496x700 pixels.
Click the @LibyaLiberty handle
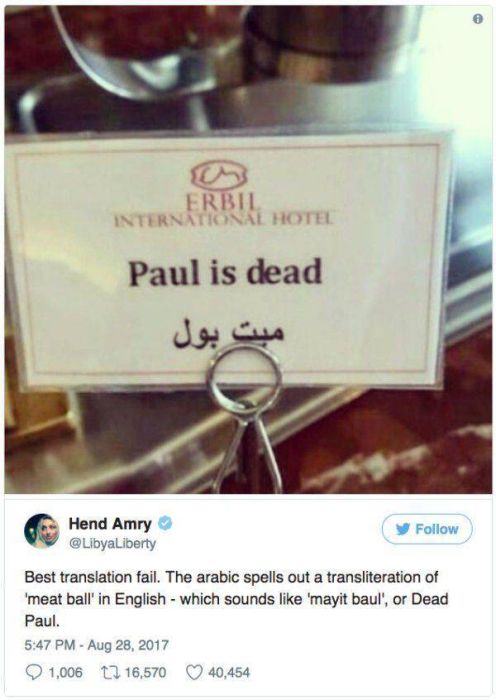[x=112, y=544]
